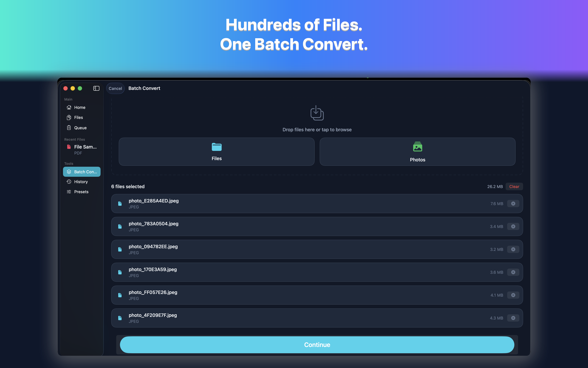Click the 3.4 MB size value

click(496, 227)
